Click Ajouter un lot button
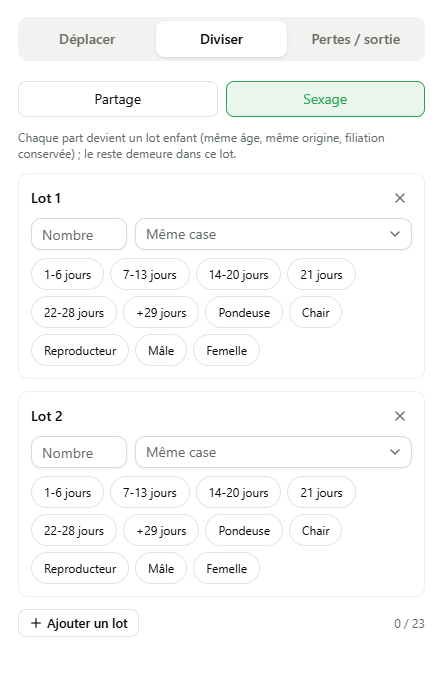Viewport: 445px width, 685px height. click(x=79, y=623)
